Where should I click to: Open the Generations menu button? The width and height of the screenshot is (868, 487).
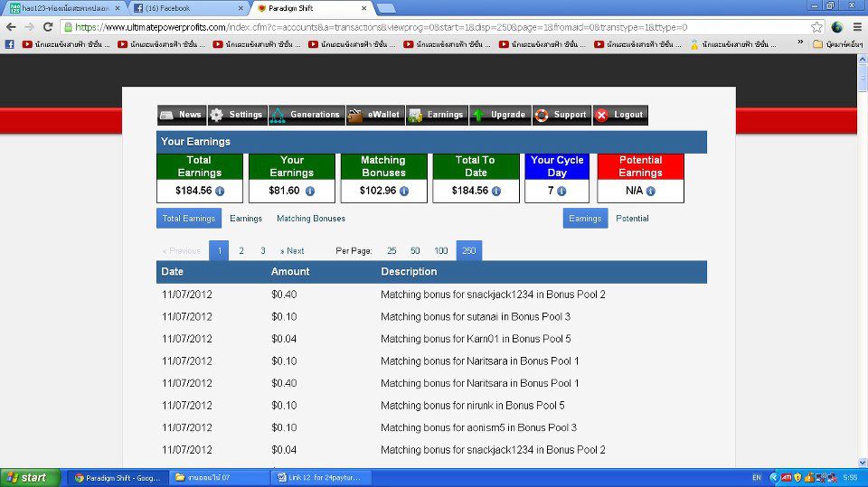[x=307, y=115]
